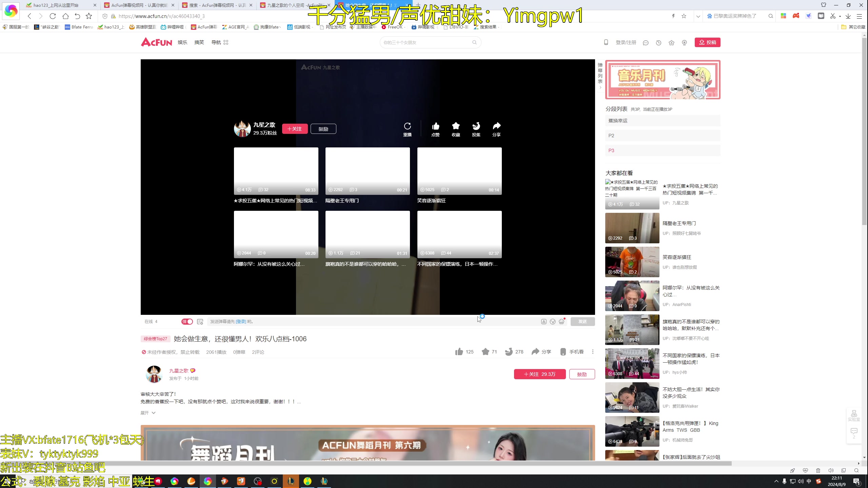Open watch history clock icon
This screenshot has width=868, height=488.
coord(658,43)
